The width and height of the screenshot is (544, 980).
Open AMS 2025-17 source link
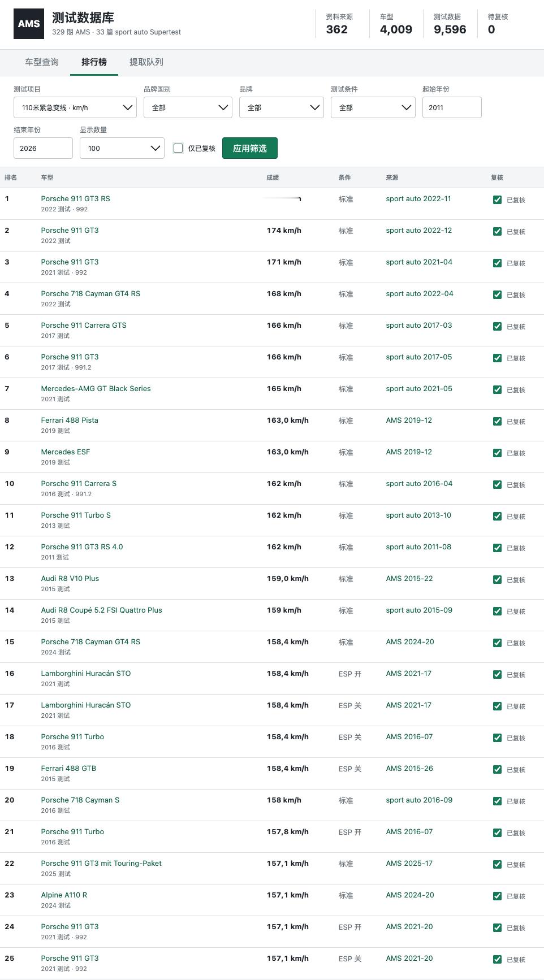(x=409, y=864)
